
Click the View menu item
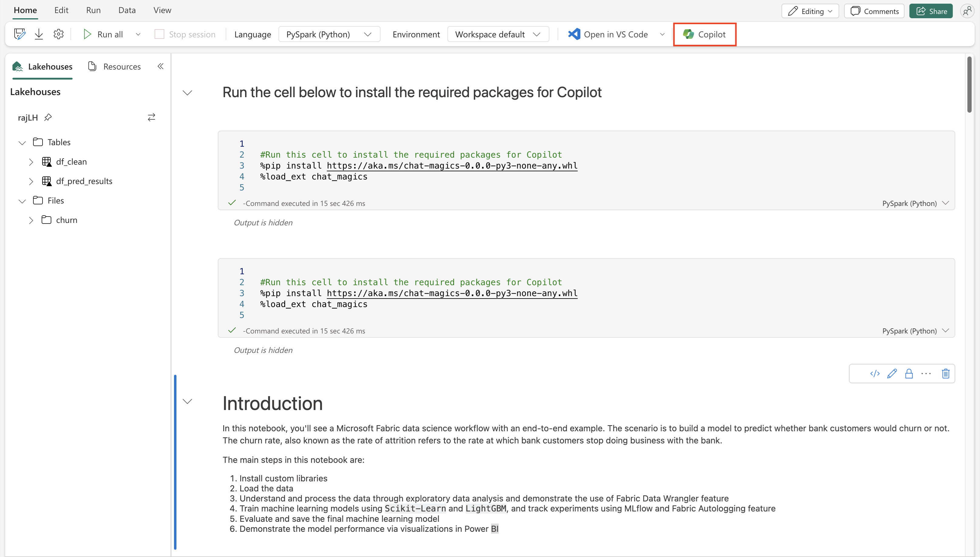162,10
